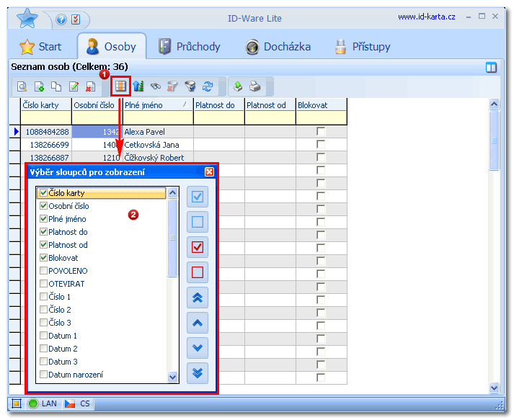Image resolution: width=514 pixels, height=420 pixels.
Task: Select the Alexa Pavel name cell
Action: (x=158, y=132)
